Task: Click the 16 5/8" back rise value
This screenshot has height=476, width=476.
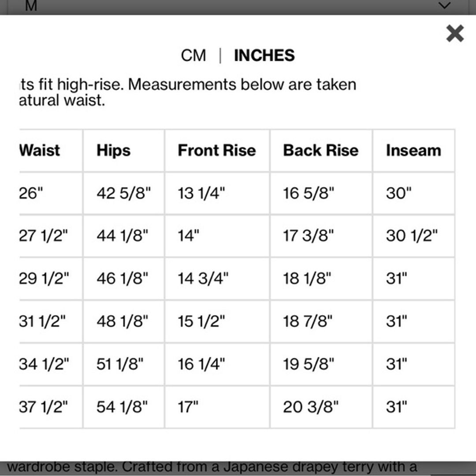Action: [x=309, y=193]
